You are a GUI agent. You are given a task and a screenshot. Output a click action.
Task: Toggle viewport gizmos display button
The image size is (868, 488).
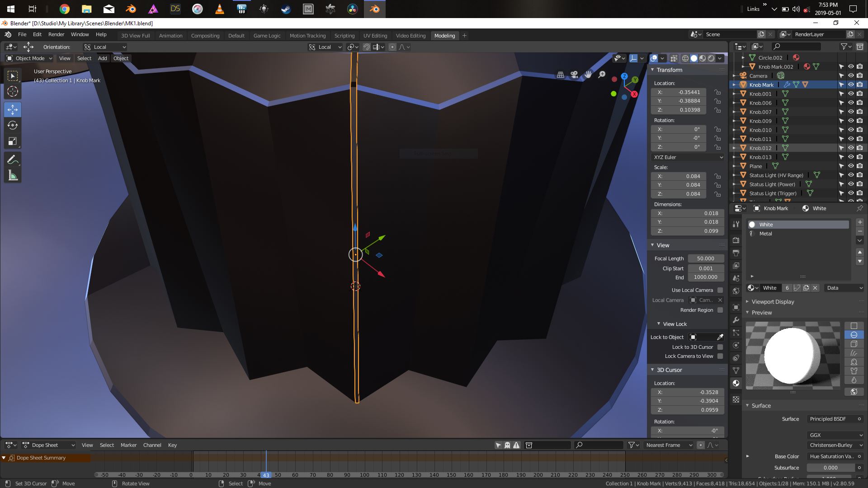[633, 58]
